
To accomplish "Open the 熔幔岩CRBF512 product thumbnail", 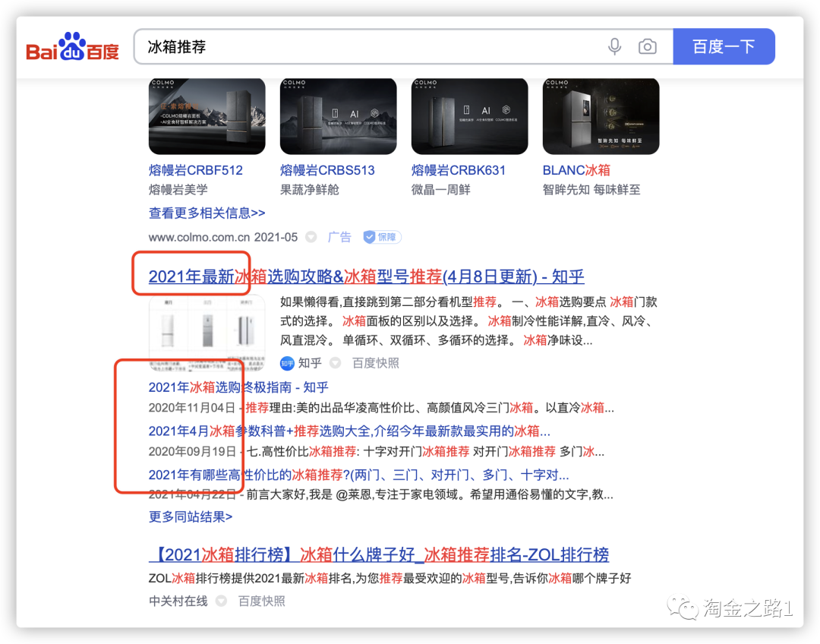I will [x=207, y=116].
